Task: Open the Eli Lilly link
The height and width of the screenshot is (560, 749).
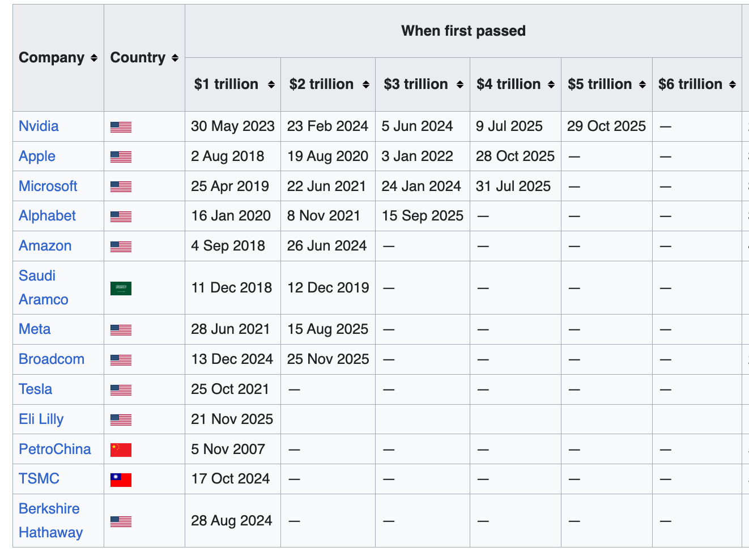Action: point(41,419)
